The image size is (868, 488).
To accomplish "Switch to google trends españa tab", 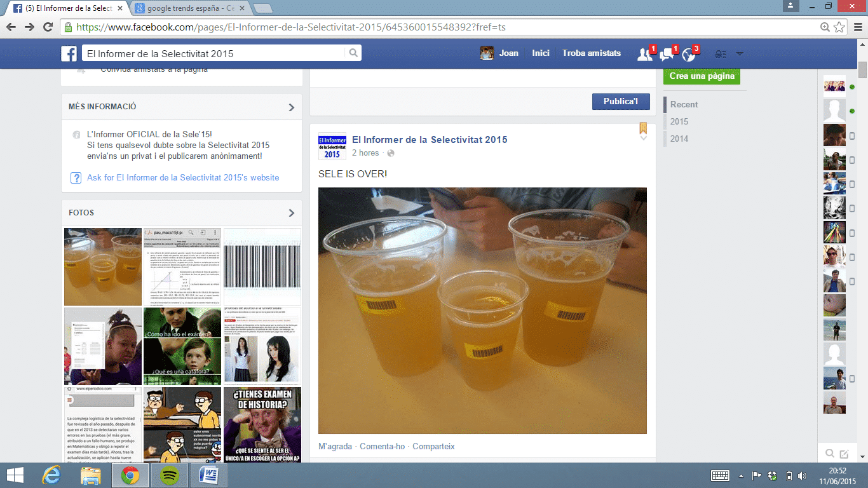I will [191, 9].
